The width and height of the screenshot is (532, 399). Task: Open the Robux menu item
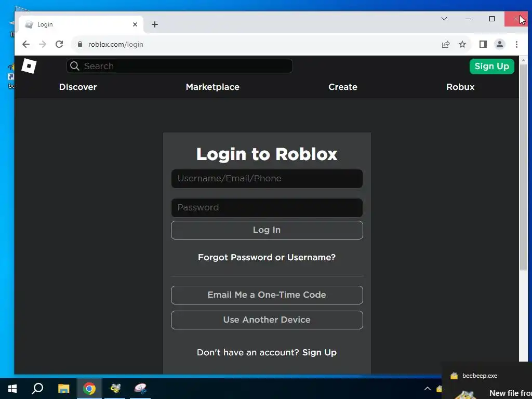(460, 87)
